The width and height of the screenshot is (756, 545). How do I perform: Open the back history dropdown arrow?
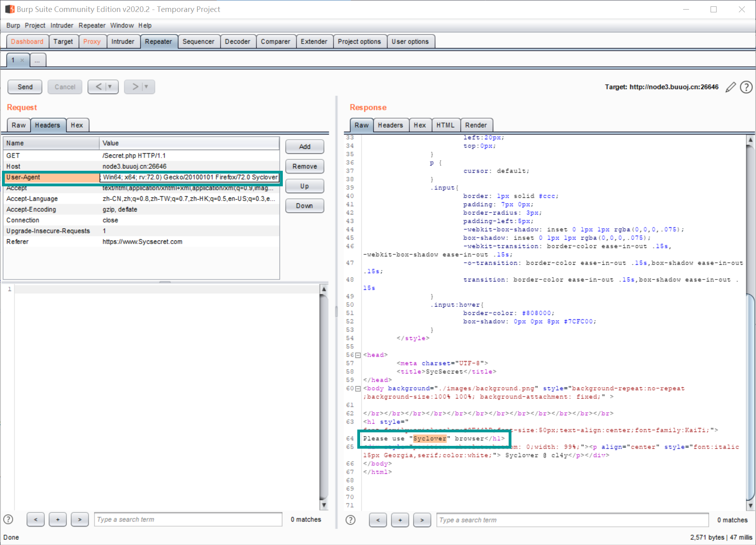click(110, 87)
